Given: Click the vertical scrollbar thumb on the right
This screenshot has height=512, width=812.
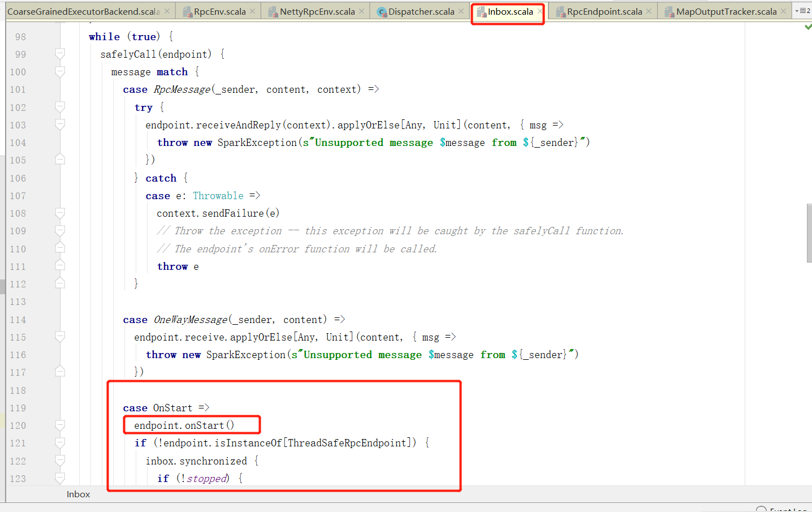Looking at the screenshot, I should pos(809,233).
